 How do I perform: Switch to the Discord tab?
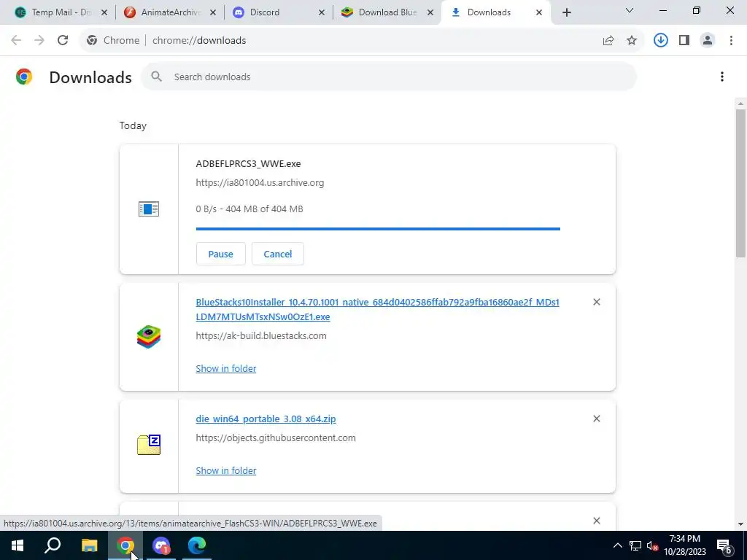[x=278, y=12]
